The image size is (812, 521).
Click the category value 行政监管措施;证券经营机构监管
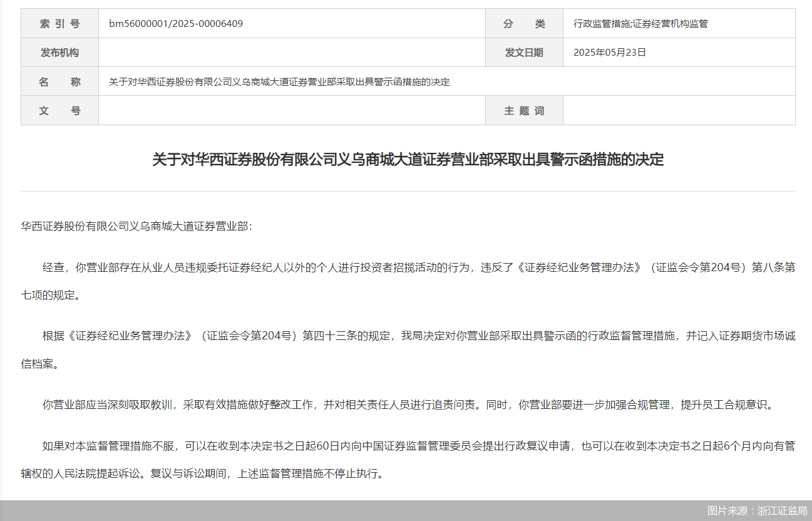pos(640,24)
